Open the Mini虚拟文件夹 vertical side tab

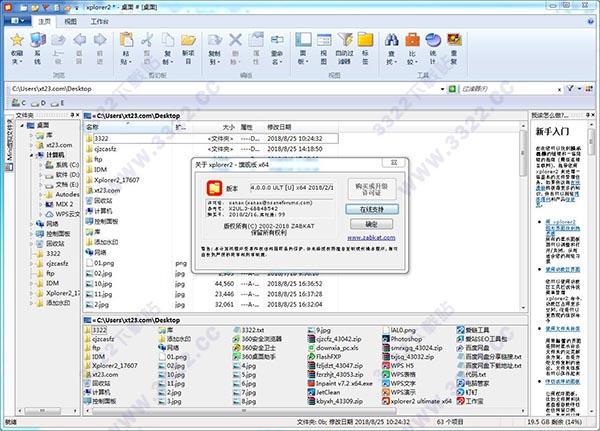pyautogui.click(x=9, y=145)
